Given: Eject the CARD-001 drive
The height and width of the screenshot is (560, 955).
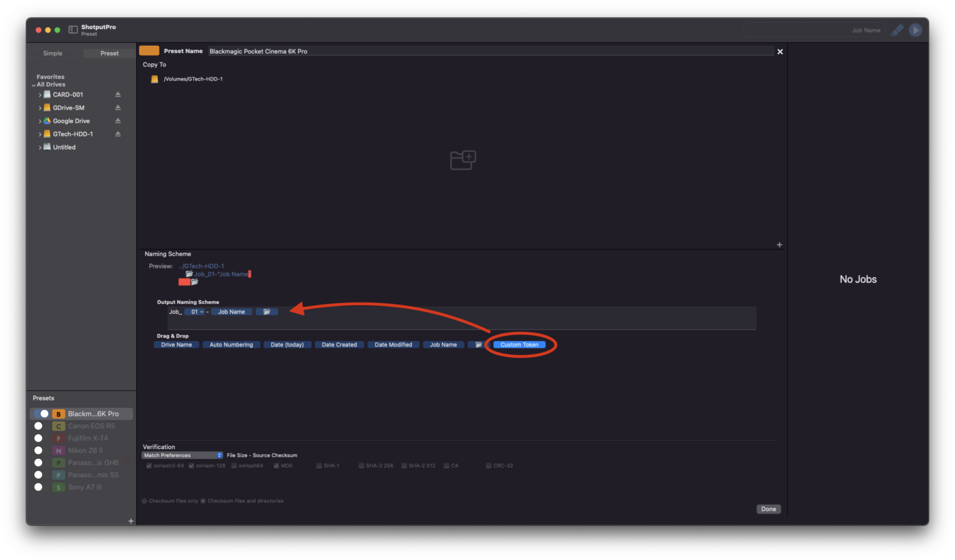Looking at the screenshot, I should (x=118, y=95).
